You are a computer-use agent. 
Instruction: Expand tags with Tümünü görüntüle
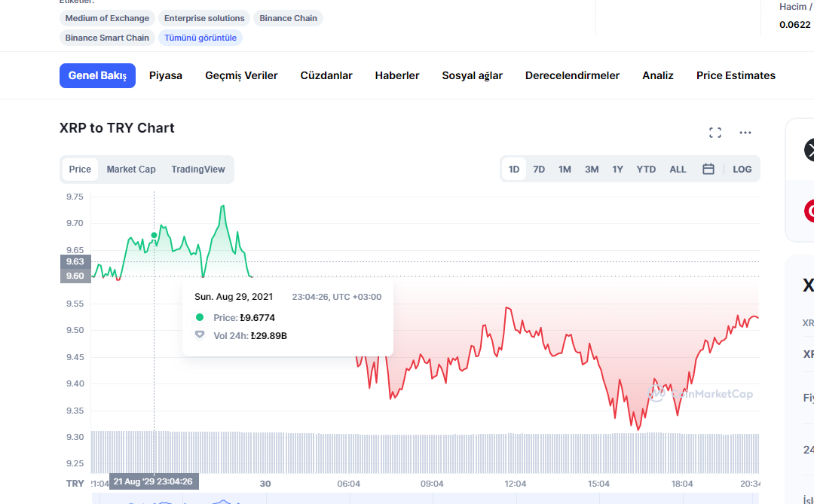200,38
